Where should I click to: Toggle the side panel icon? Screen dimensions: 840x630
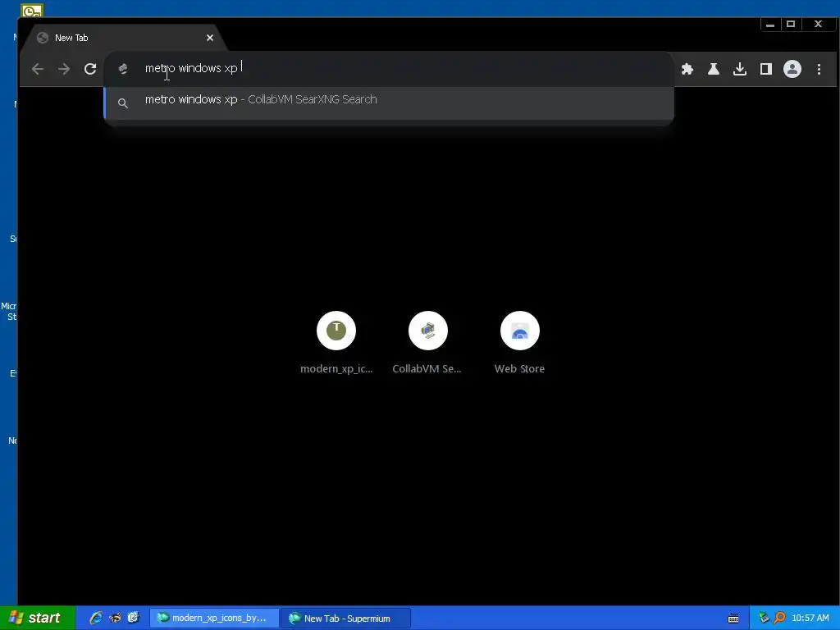[766, 69]
